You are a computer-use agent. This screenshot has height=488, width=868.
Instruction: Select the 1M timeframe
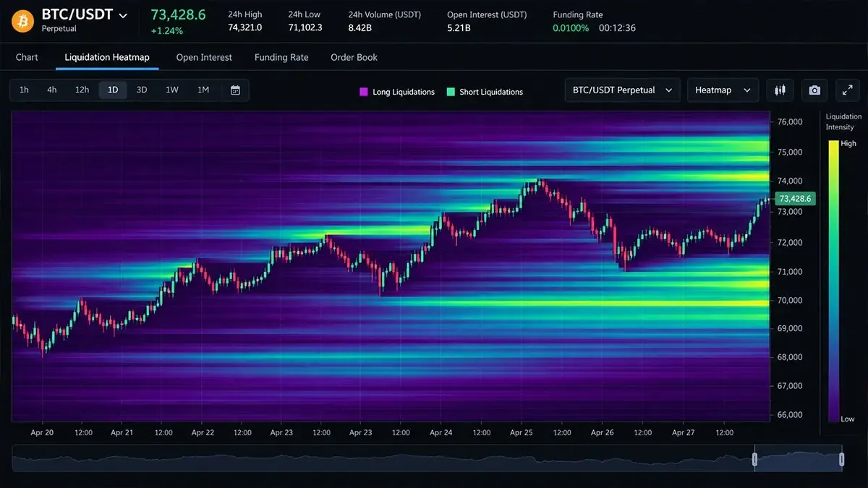203,90
